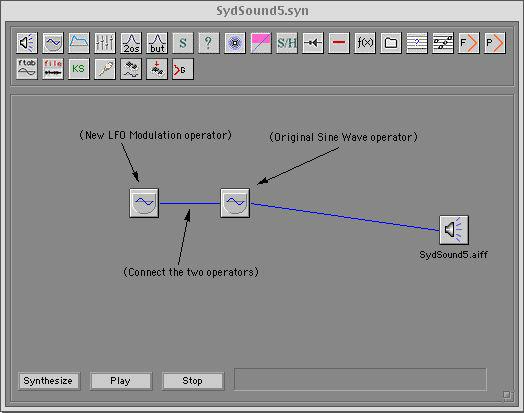
Task: Click the status text field beside Stop
Action: [360, 379]
